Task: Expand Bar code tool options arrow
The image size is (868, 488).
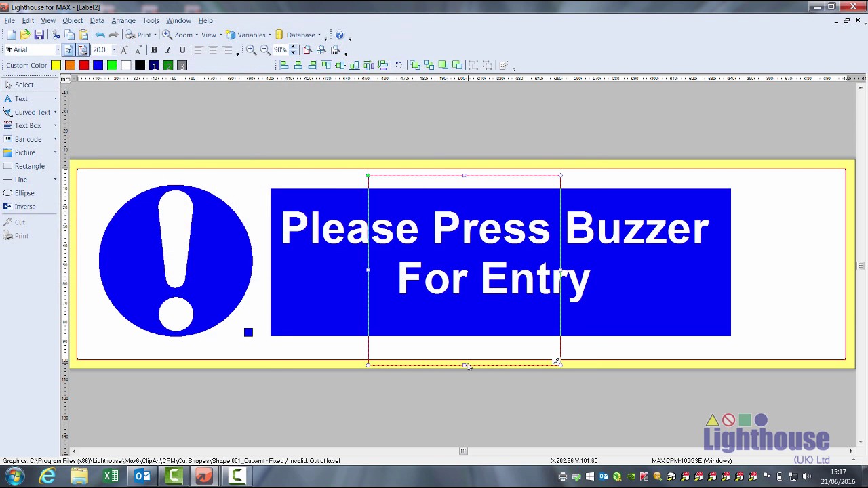Action: (55, 139)
